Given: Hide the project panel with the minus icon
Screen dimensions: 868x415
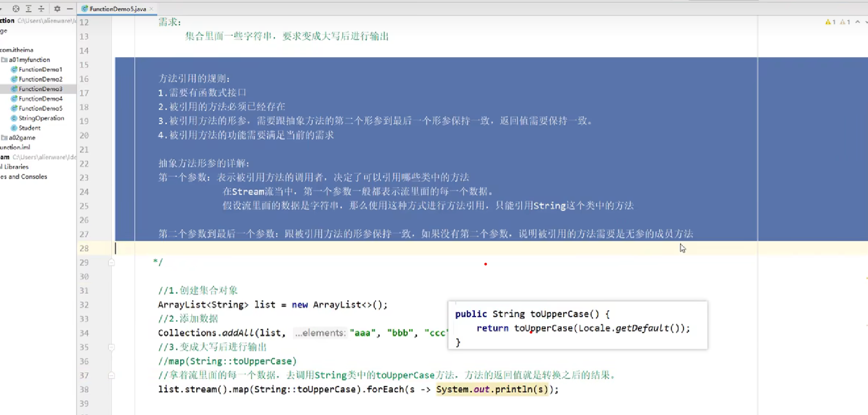Looking at the screenshot, I should click(x=70, y=8).
